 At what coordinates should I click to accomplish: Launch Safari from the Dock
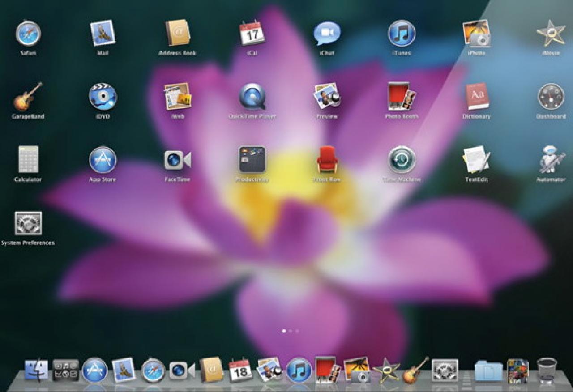tap(153, 371)
